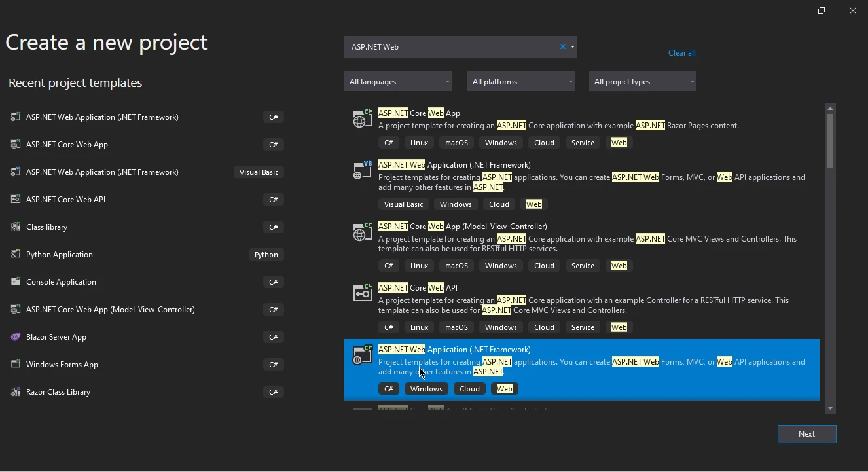Expand the All project types dropdown
Screen dimensions: 868x472
642,82
